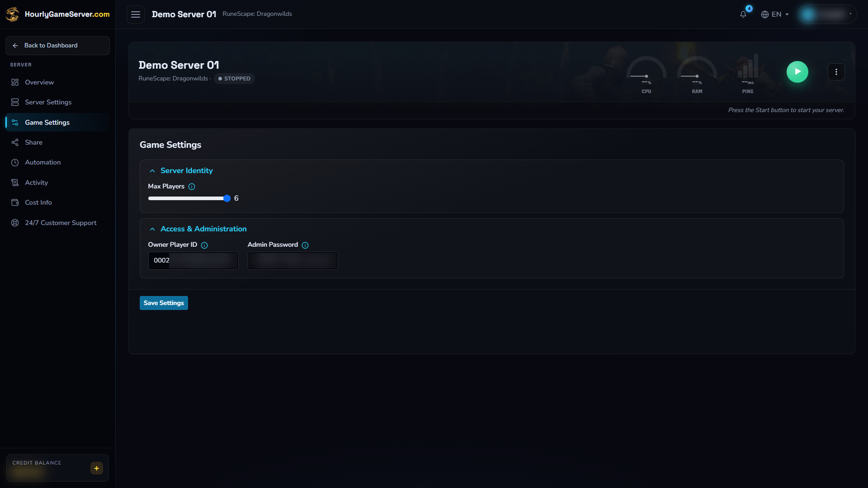868x488 pixels.
Task: Click the Activity log icon
Action: [15, 183]
